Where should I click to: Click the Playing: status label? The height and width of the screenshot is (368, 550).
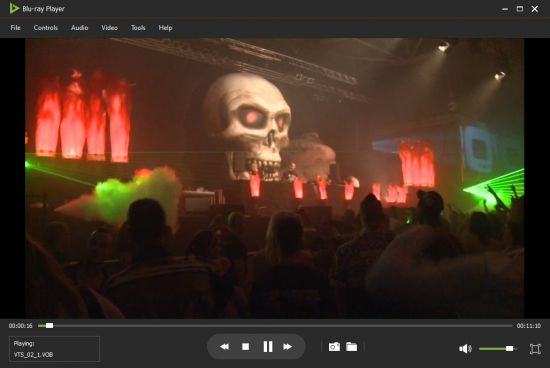pyautogui.click(x=24, y=343)
